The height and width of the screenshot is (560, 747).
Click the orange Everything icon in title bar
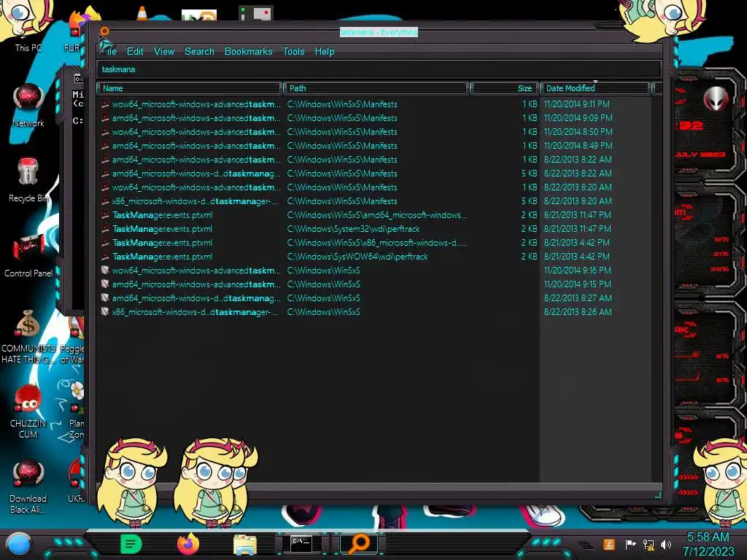pos(104,31)
